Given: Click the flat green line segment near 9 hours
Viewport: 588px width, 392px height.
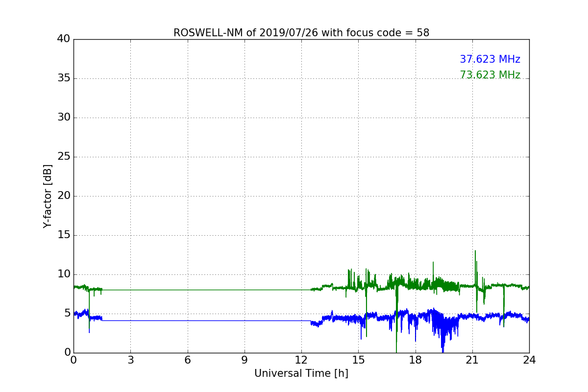Looking at the screenshot, I should pyautogui.click(x=245, y=290).
